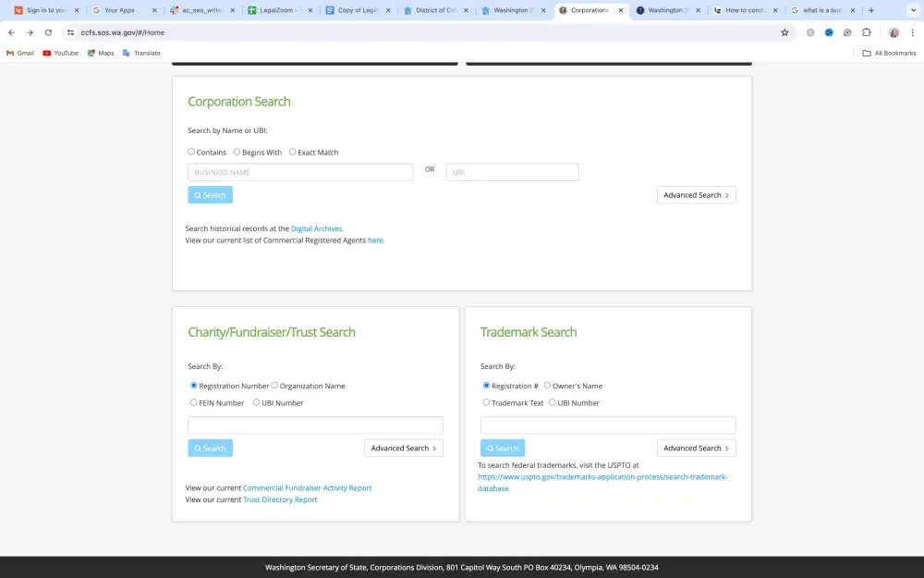Select the Exact Match radio option
Screen dimensions: 924x578
(x=293, y=152)
